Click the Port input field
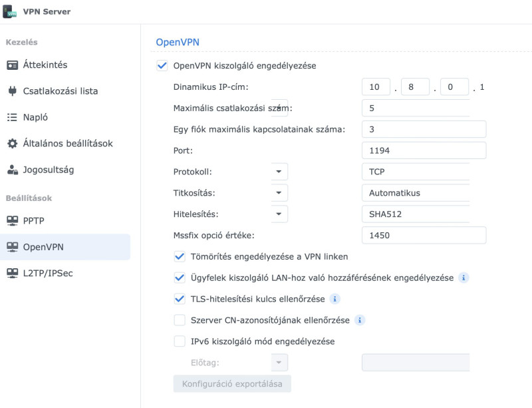The width and height of the screenshot is (532, 408). pos(424,150)
